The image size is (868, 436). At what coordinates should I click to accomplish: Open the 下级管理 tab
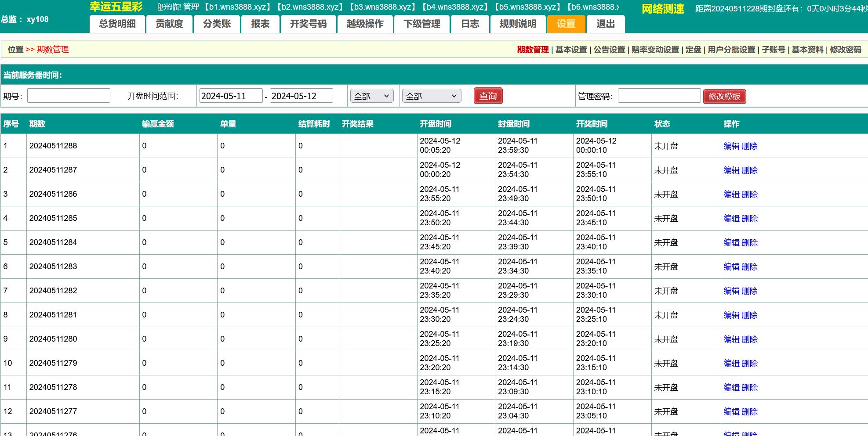(x=421, y=24)
